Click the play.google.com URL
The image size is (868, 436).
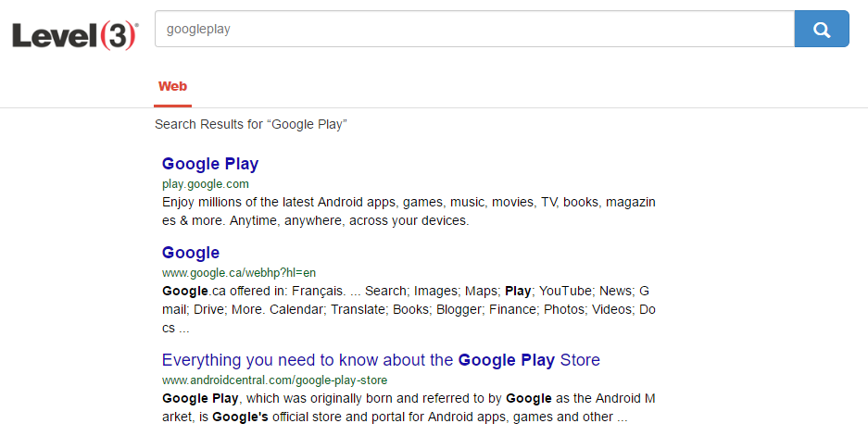[x=206, y=183]
